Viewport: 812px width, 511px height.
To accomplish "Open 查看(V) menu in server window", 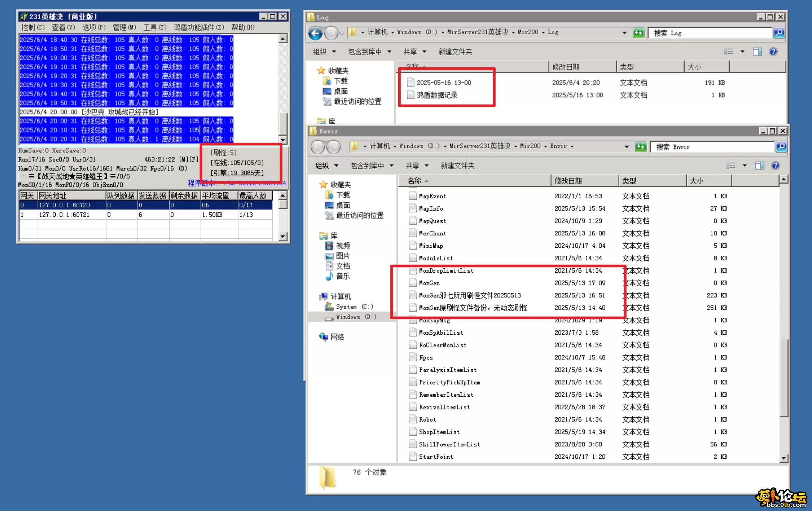I will coord(64,27).
